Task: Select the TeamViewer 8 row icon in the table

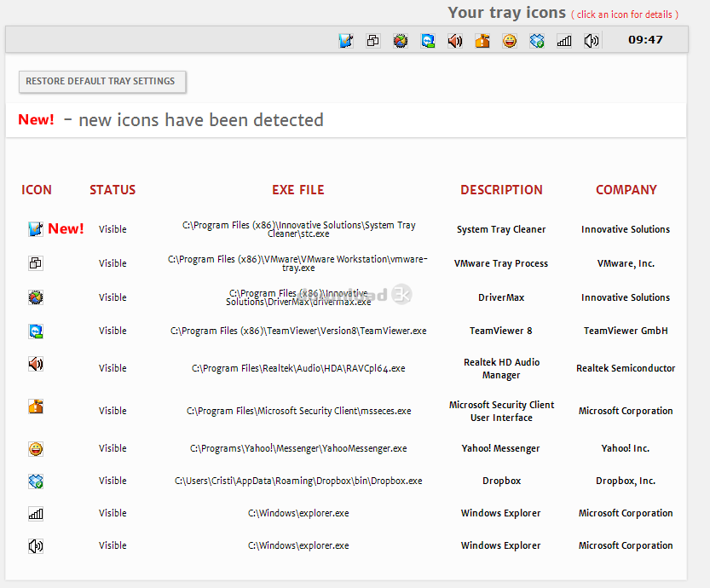Action: (36, 331)
